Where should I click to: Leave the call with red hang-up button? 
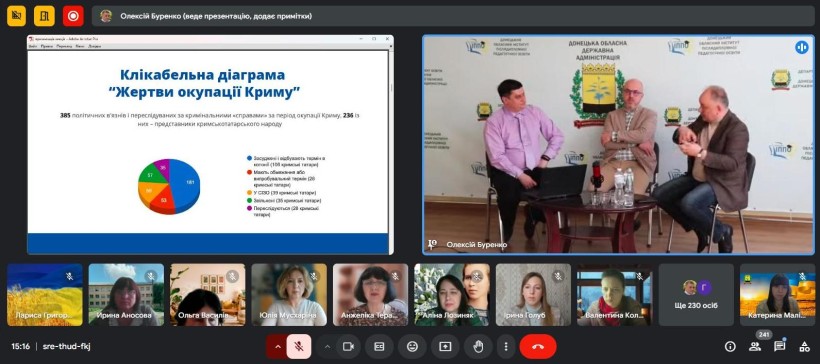click(x=538, y=347)
